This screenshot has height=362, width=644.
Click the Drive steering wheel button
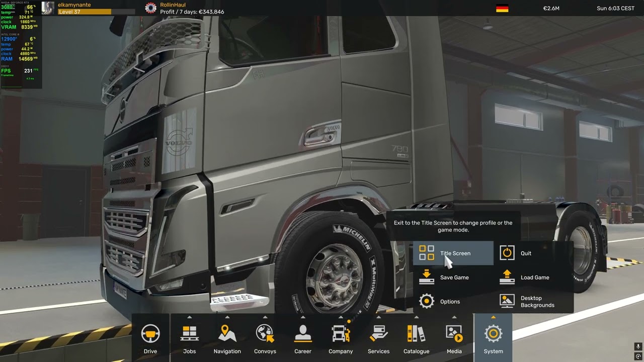[150, 338]
